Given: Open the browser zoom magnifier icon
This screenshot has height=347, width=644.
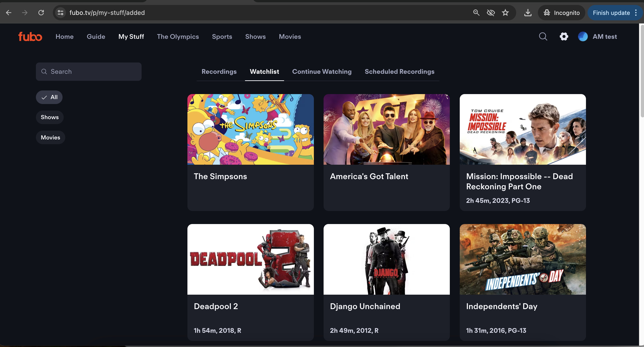Looking at the screenshot, I should coord(476,12).
